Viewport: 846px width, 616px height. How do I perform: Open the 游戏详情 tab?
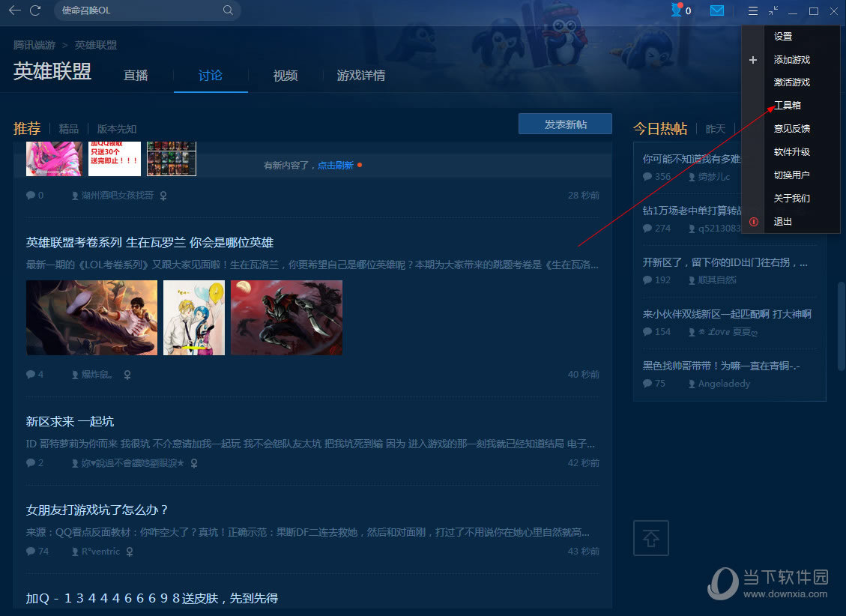coord(361,76)
